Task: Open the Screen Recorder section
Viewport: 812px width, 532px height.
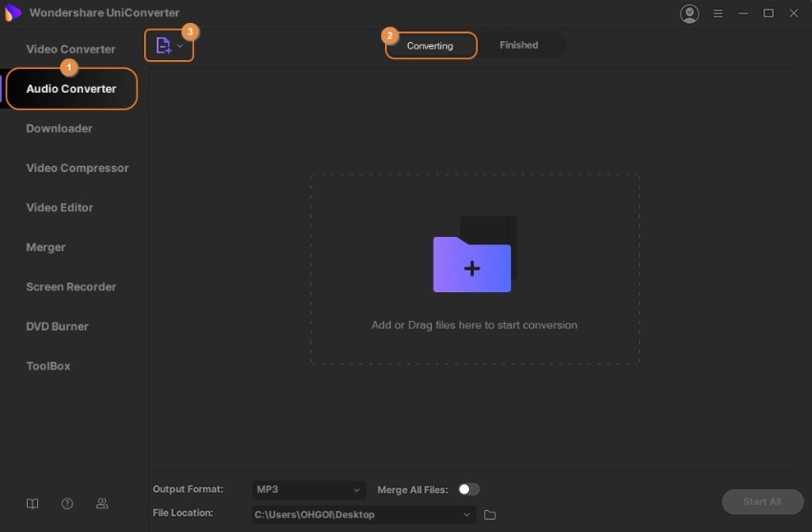Action: pyautogui.click(x=71, y=287)
